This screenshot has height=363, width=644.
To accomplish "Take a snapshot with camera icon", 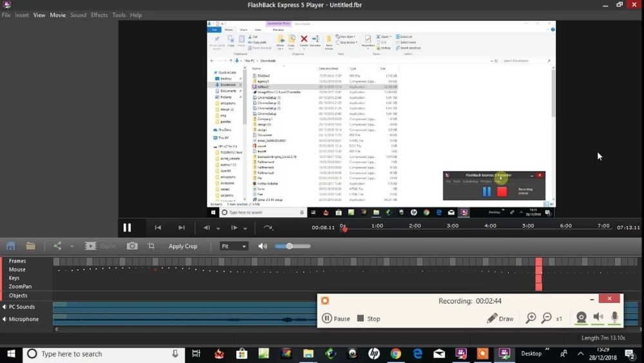I will (132, 246).
